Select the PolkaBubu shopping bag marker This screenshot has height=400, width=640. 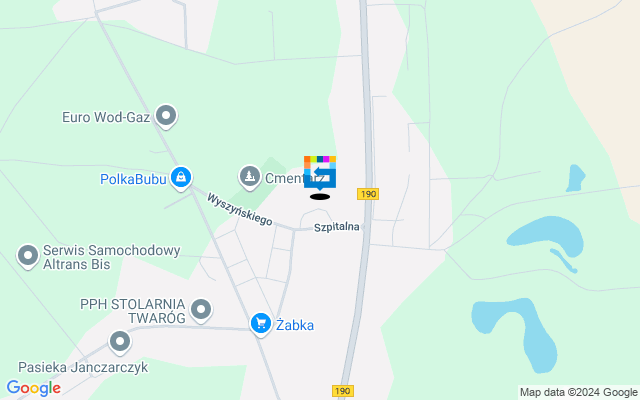point(181,178)
